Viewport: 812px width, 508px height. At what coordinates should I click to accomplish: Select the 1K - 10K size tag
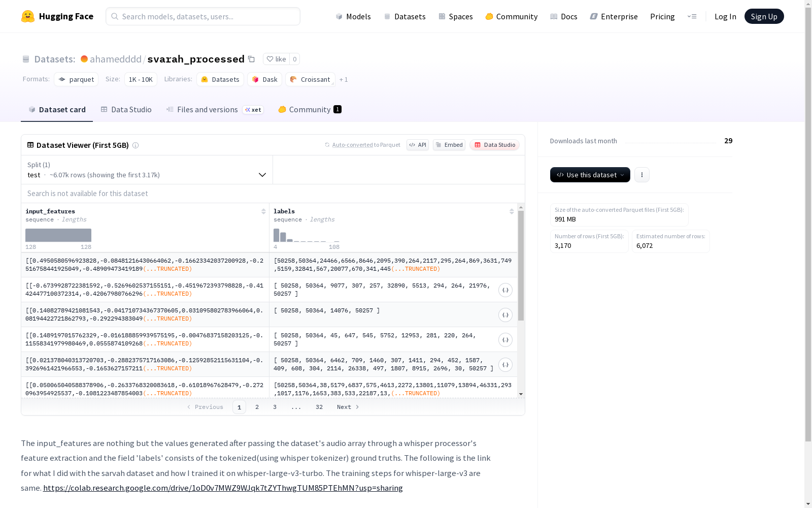[141, 79]
